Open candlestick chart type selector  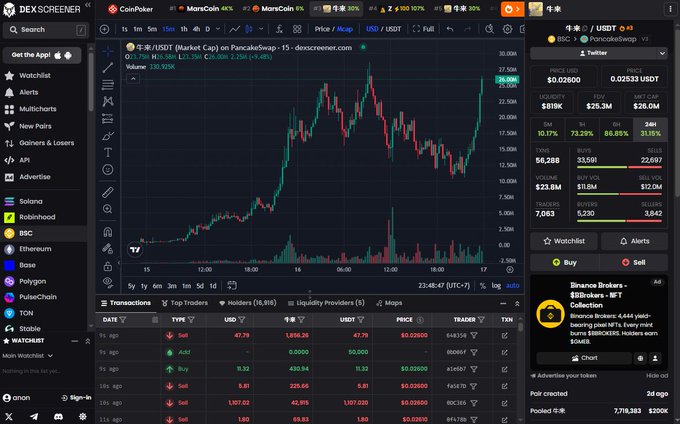pos(249,29)
